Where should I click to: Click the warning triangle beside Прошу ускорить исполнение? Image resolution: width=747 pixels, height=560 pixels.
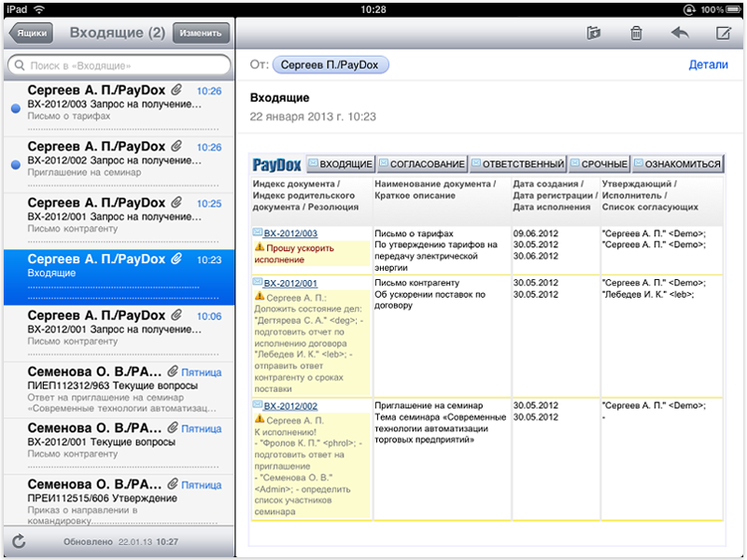(x=259, y=247)
